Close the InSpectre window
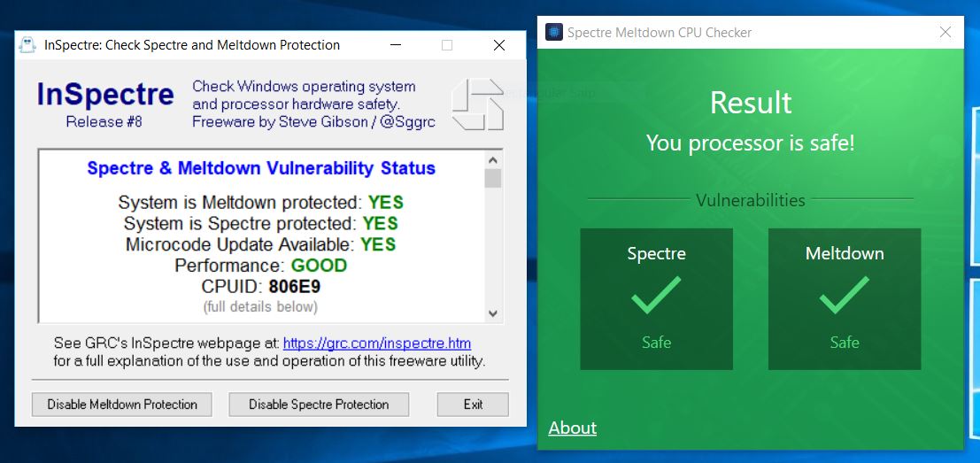 click(498, 45)
